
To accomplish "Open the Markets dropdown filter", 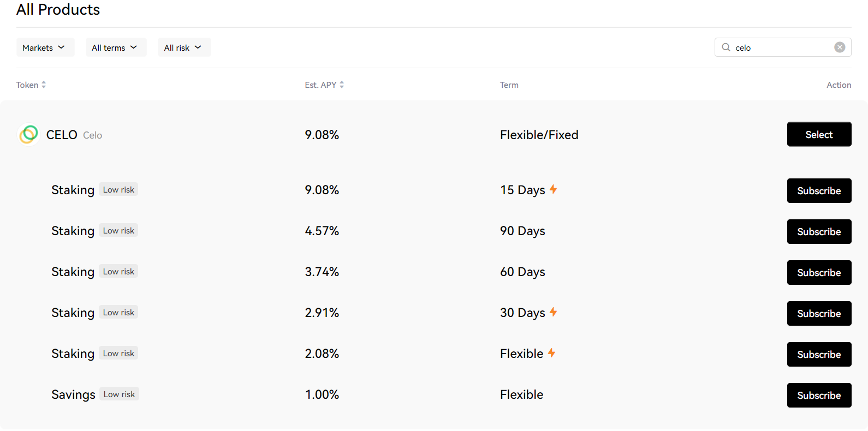I will coord(45,47).
